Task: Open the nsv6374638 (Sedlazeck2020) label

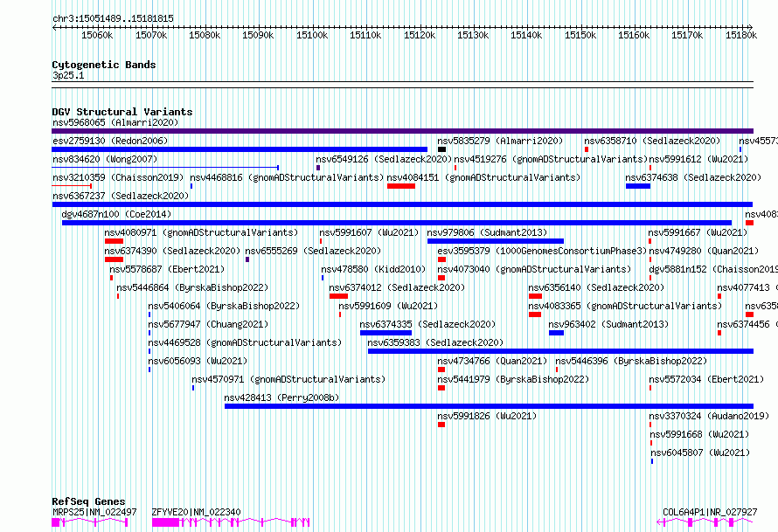Action: tap(693, 177)
